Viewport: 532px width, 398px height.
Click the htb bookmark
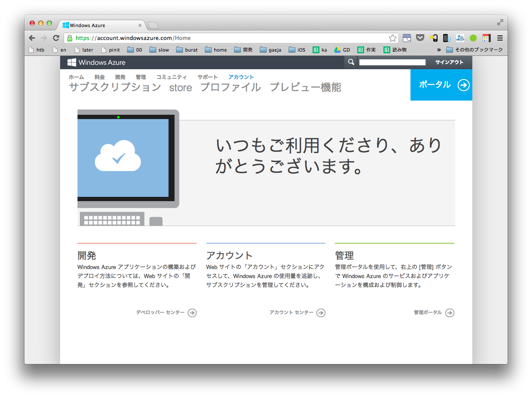pos(36,50)
